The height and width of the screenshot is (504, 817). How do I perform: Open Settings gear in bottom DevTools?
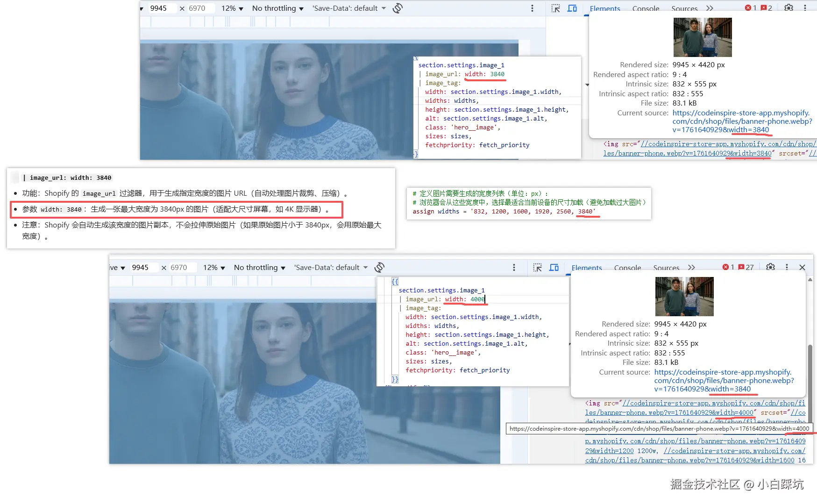(x=770, y=267)
